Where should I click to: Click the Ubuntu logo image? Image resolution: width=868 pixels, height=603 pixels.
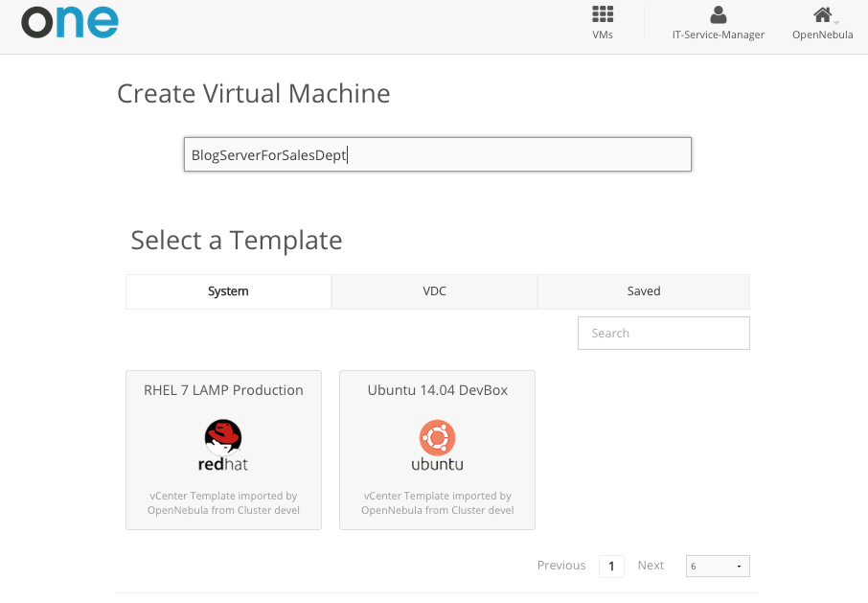tap(437, 445)
